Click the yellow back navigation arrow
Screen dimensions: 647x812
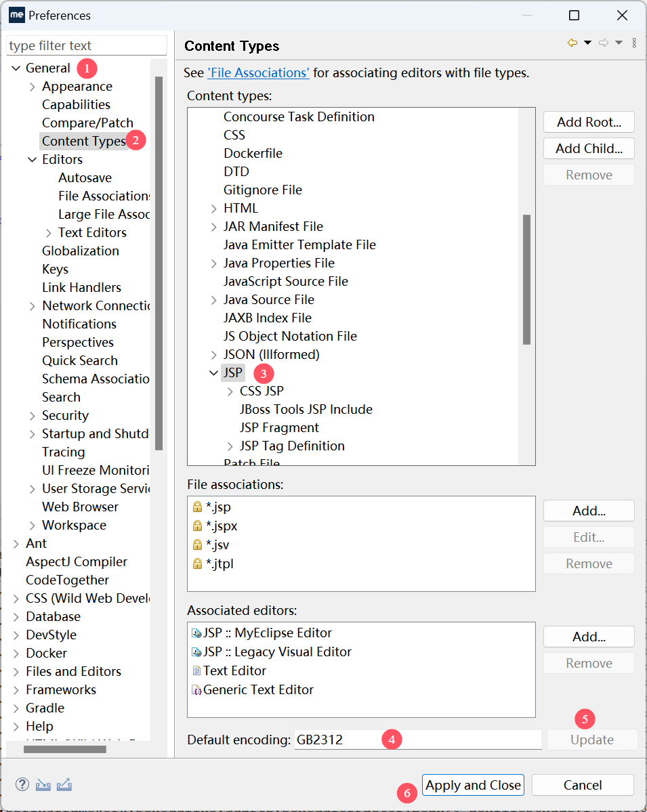[572, 43]
